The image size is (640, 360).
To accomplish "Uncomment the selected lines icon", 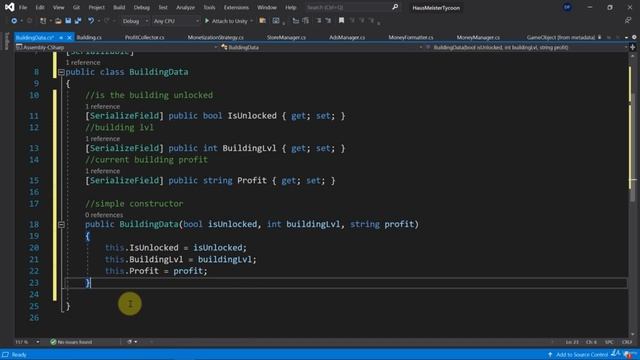I will [328, 21].
